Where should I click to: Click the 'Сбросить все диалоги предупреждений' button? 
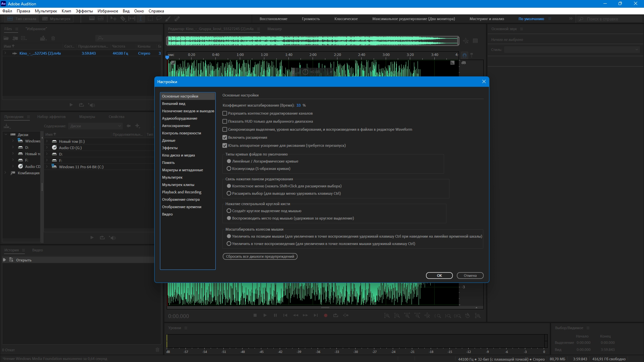click(x=260, y=256)
